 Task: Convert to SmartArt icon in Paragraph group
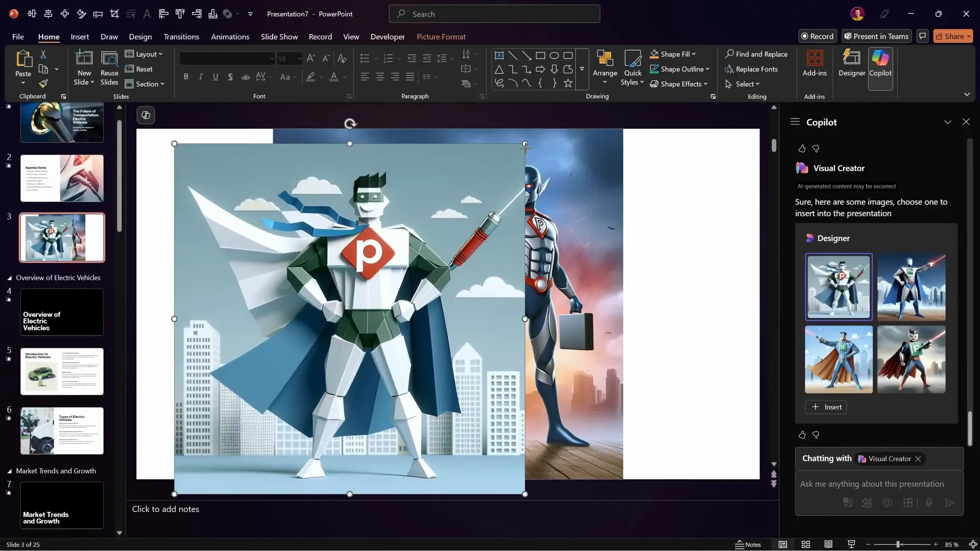tap(468, 84)
